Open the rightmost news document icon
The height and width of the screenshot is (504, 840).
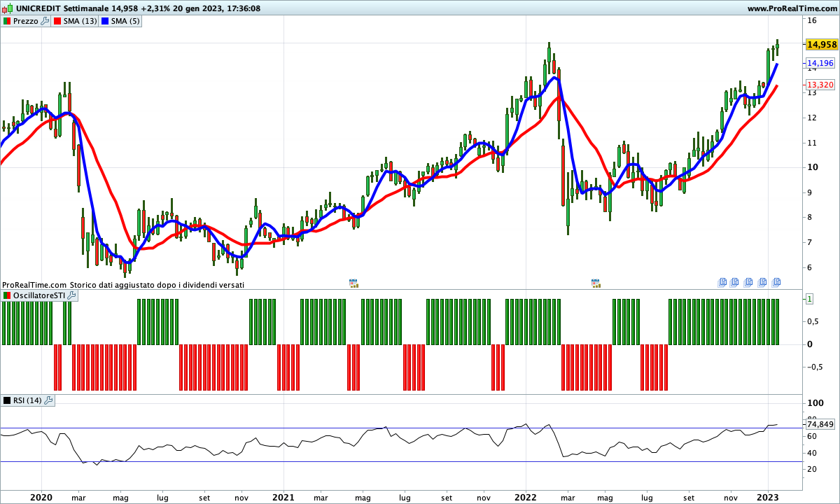point(776,283)
